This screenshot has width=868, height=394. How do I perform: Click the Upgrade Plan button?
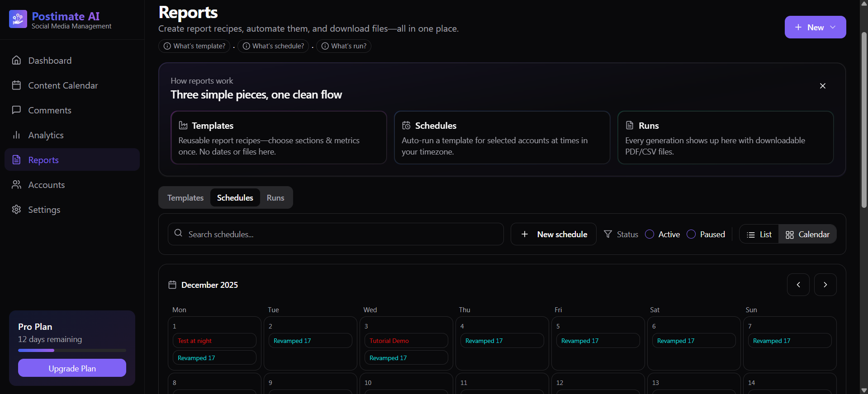[x=72, y=368]
